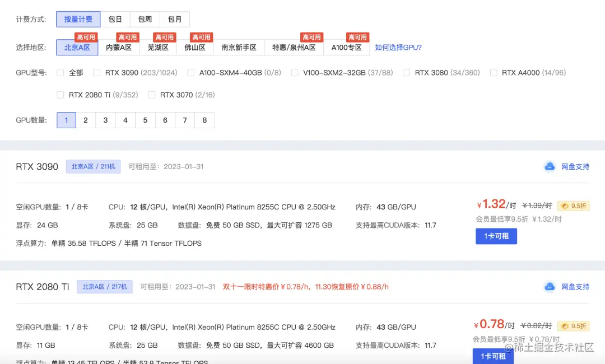Click the 高可用 badge above A100专区

tap(357, 37)
